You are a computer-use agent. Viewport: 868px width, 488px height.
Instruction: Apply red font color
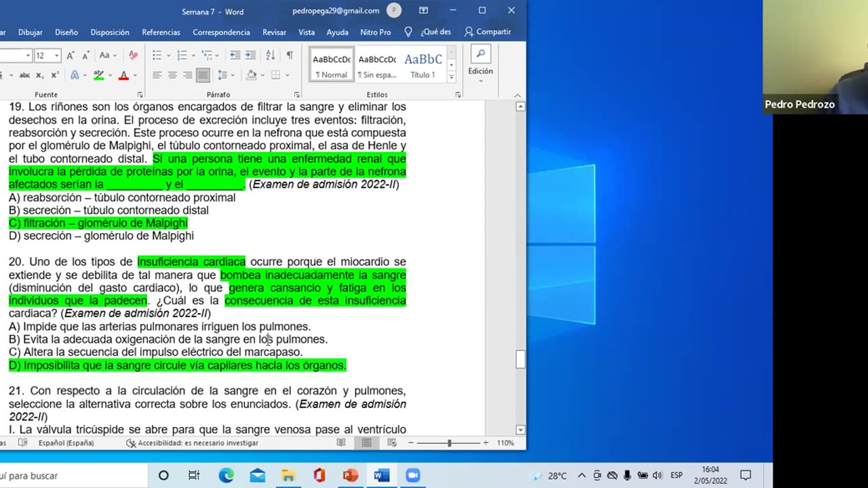coord(123,75)
